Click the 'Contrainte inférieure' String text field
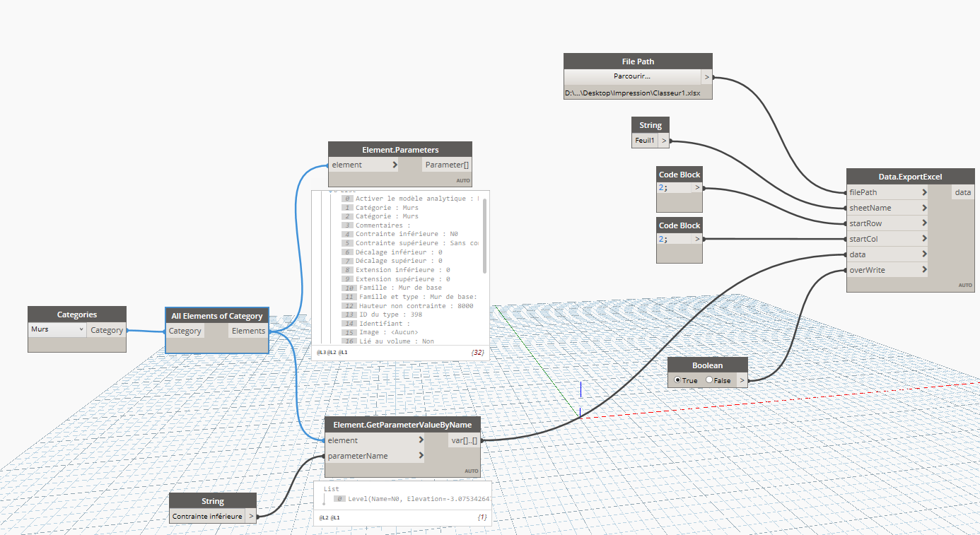The image size is (980, 535). [207, 516]
